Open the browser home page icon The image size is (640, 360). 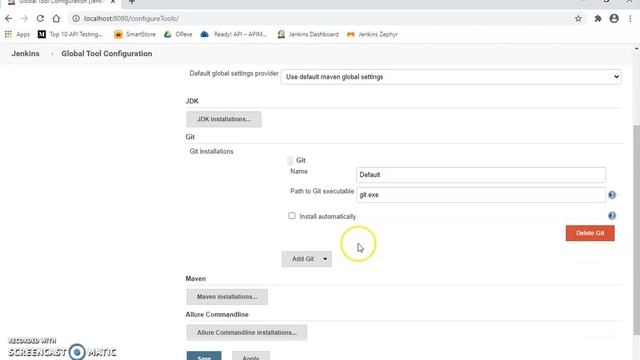(x=56, y=18)
